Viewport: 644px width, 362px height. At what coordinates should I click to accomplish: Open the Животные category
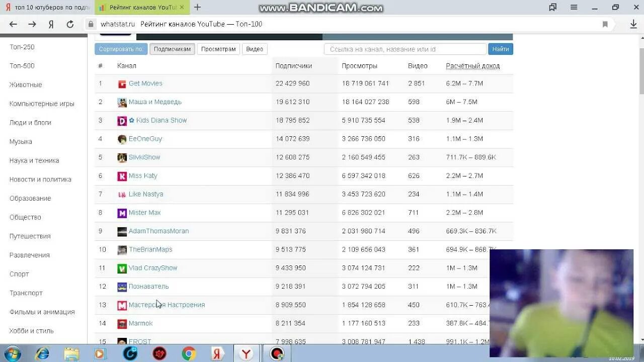pyautogui.click(x=26, y=85)
